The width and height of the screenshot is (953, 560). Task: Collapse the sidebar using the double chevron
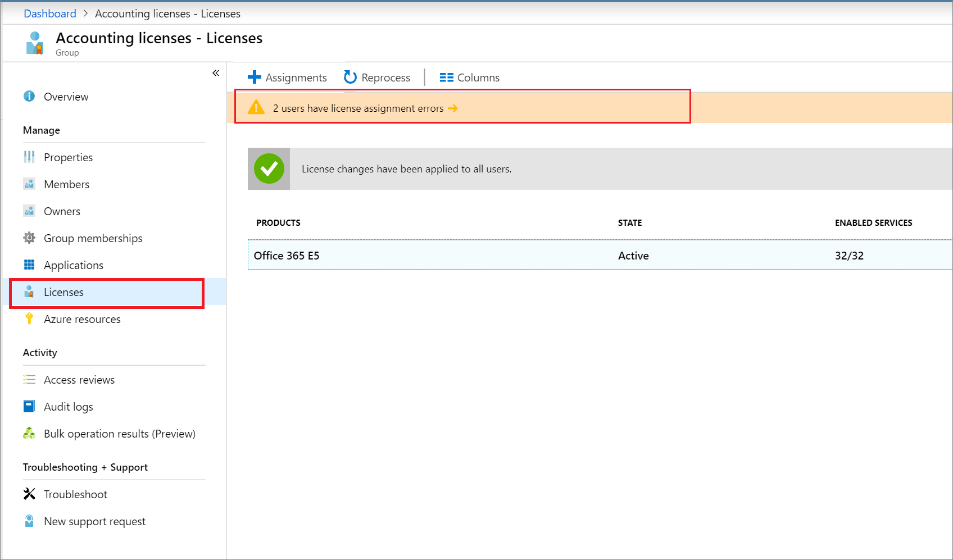tap(216, 73)
